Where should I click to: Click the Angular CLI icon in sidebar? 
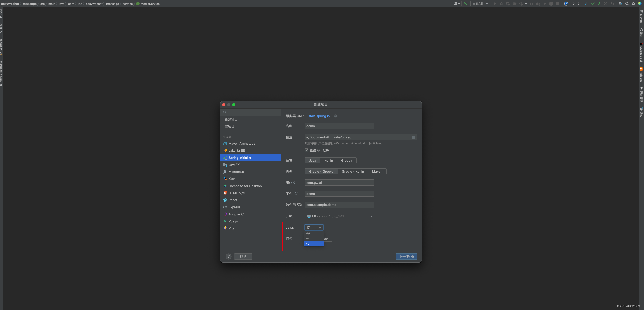coord(225,214)
